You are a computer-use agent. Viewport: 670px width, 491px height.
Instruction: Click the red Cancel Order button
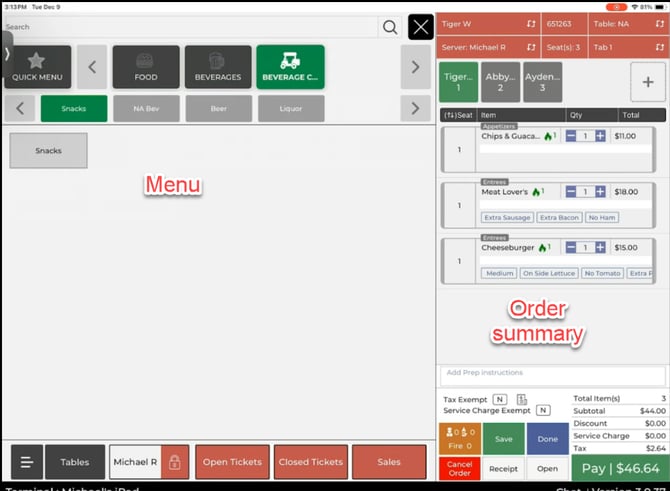459,468
